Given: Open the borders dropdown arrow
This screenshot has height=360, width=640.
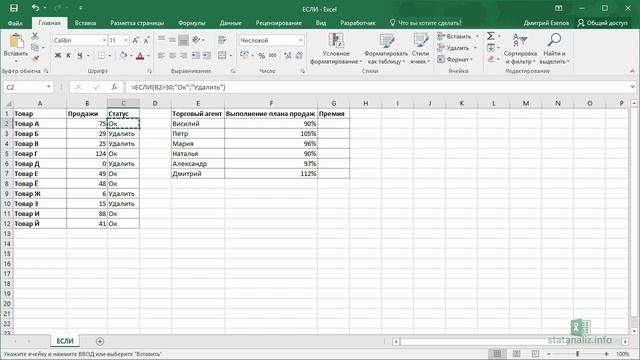Looking at the screenshot, I should click(x=110, y=56).
